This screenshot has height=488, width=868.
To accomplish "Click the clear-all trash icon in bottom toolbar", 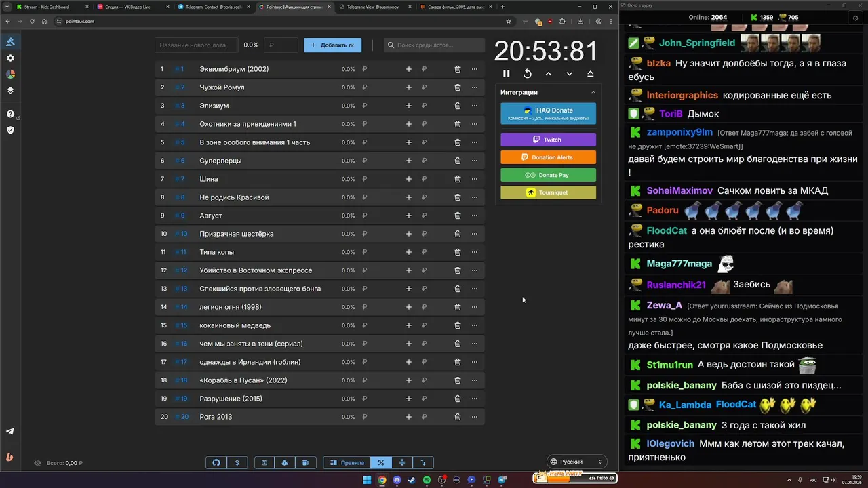I will pyautogui.click(x=305, y=462).
